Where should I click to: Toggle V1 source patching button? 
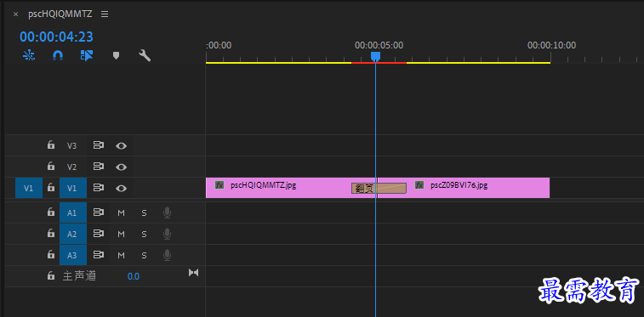(28, 188)
